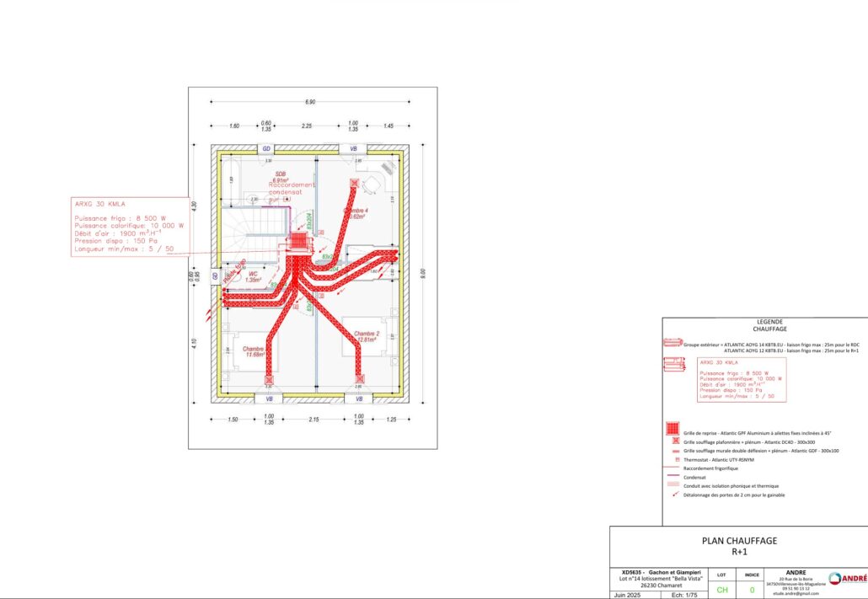The width and height of the screenshot is (868, 599).
Task: Click the ceiling supply grille in Chambre 2
Action: (360, 379)
